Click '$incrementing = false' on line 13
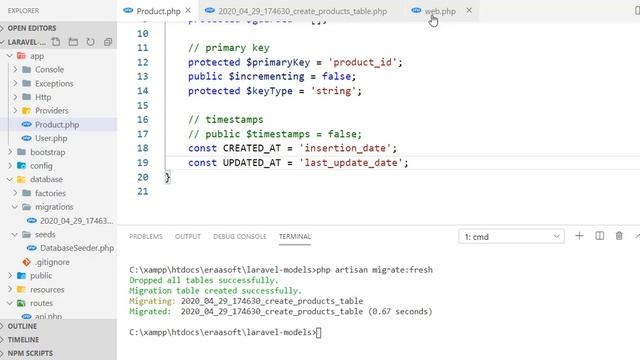 point(289,76)
